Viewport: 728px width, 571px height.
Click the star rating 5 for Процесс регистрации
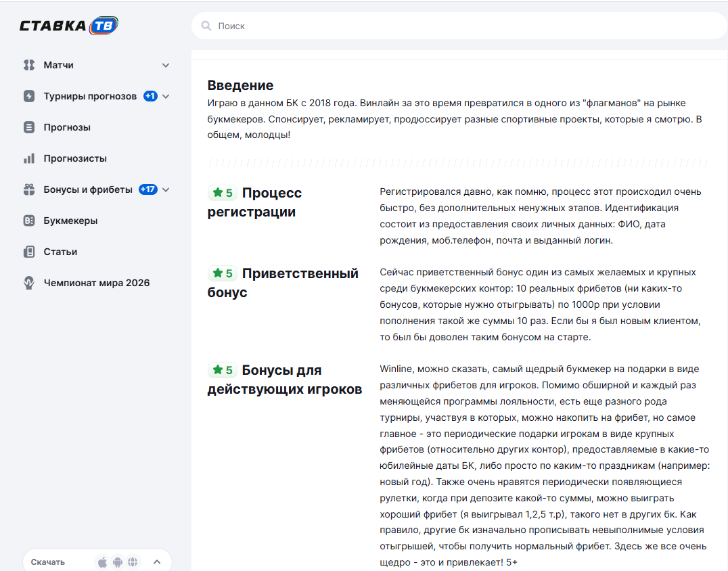(223, 193)
